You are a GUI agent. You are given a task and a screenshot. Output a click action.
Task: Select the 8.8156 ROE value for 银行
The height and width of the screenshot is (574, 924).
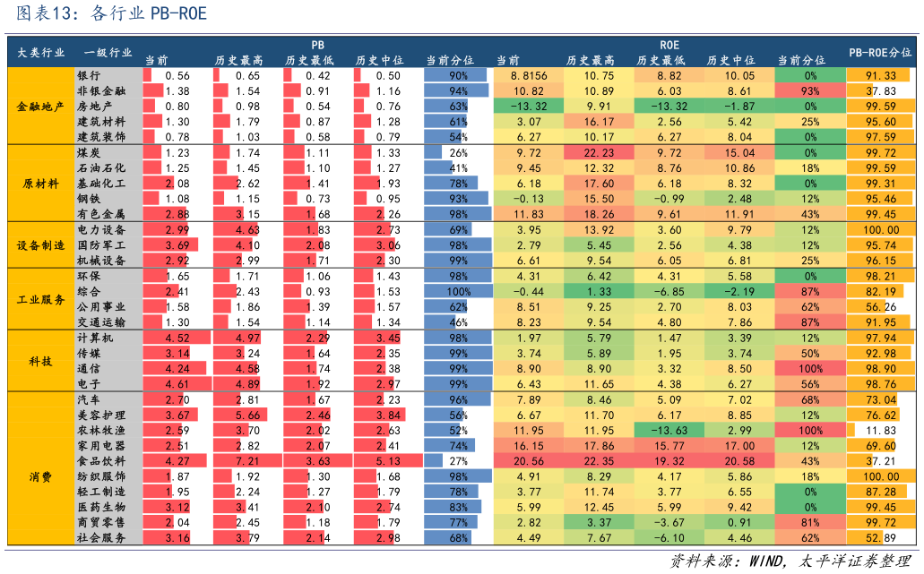point(527,76)
